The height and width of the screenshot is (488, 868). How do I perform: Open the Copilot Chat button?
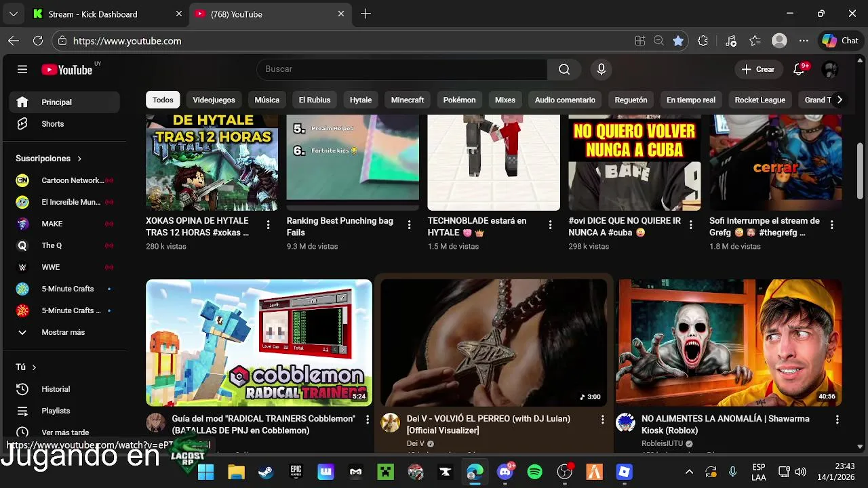click(840, 41)
